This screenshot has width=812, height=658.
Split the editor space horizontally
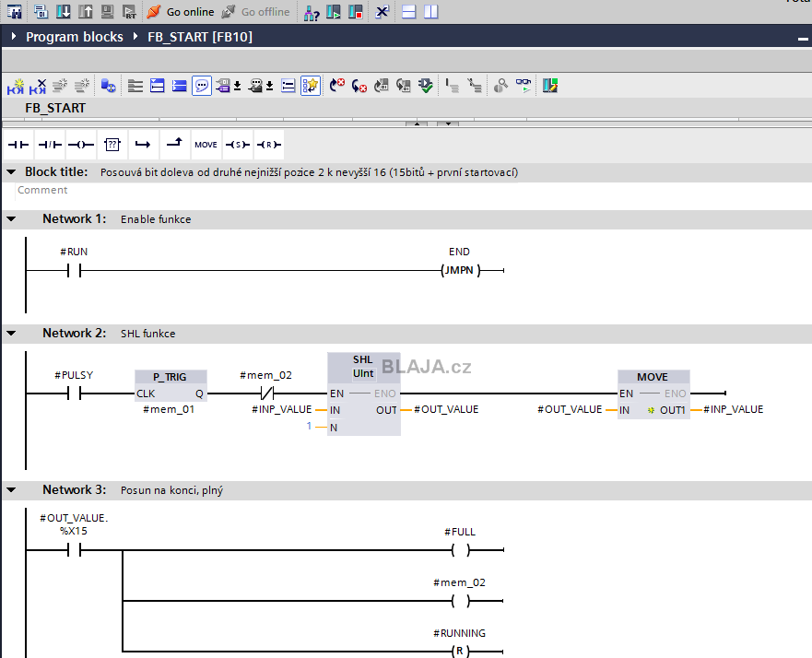(409, 11)
